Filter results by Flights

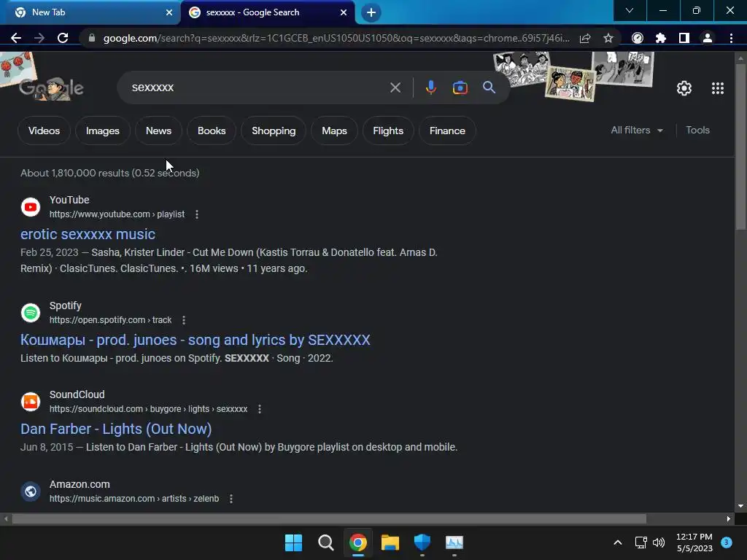click(388, 131)
